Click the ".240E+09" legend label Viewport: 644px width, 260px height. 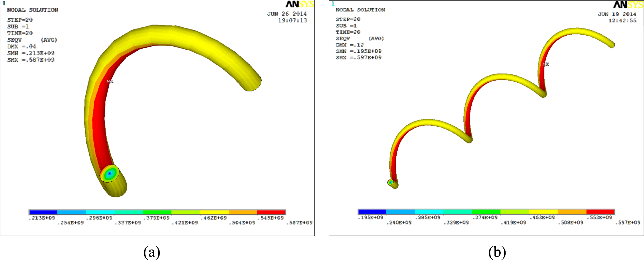click(399, 223)
